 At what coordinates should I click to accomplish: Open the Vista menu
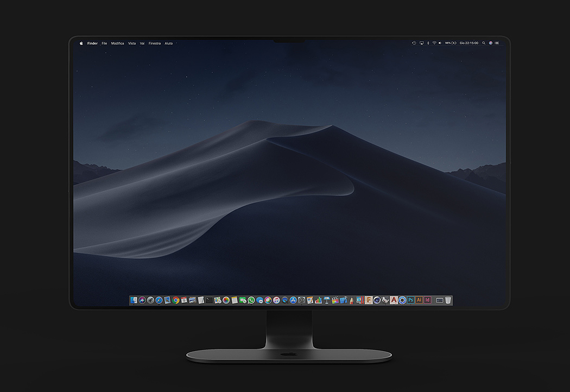pyautogui.click(x=132, y=43)
